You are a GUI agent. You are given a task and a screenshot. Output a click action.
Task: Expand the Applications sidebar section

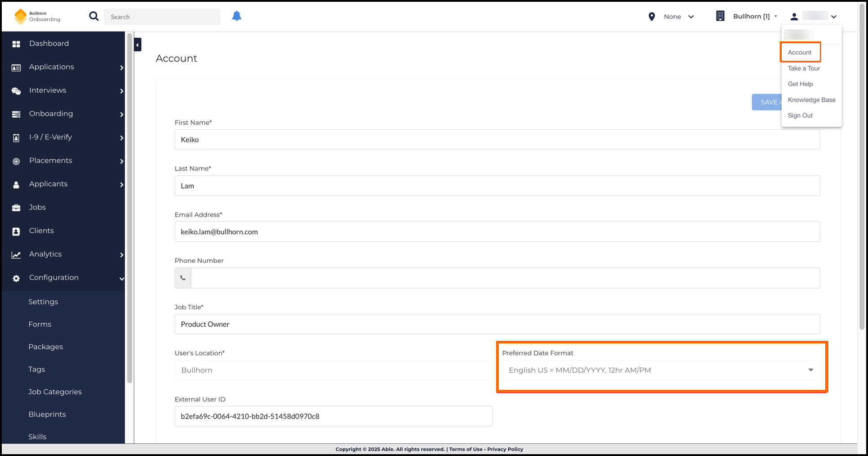[x=122, y=68]
